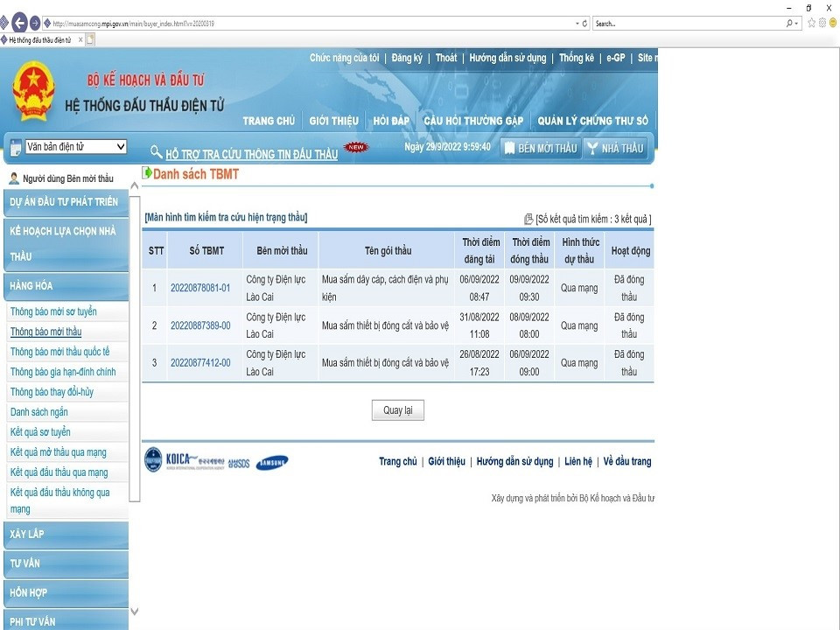Click the KOICA logo in the footer
Screen dimensions: 840x630
click(183, 461)
